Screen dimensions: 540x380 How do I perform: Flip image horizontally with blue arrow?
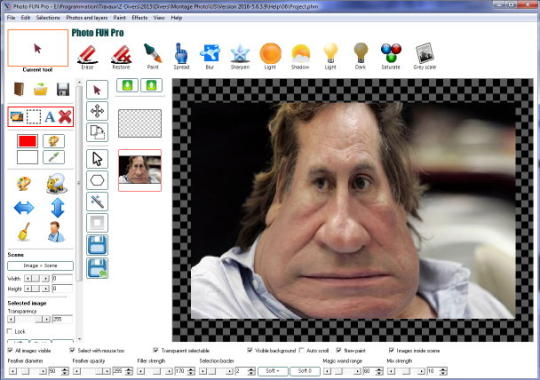point(24,208)
